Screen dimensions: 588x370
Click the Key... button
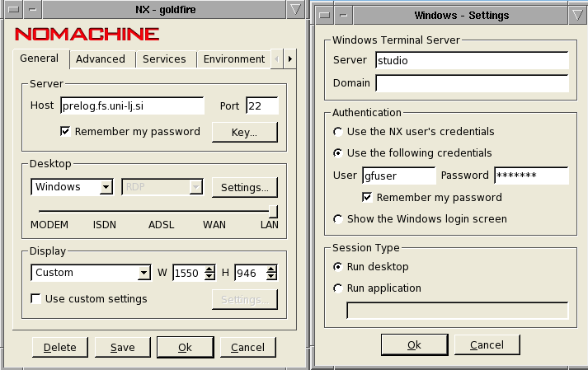(x=244, y=132)
